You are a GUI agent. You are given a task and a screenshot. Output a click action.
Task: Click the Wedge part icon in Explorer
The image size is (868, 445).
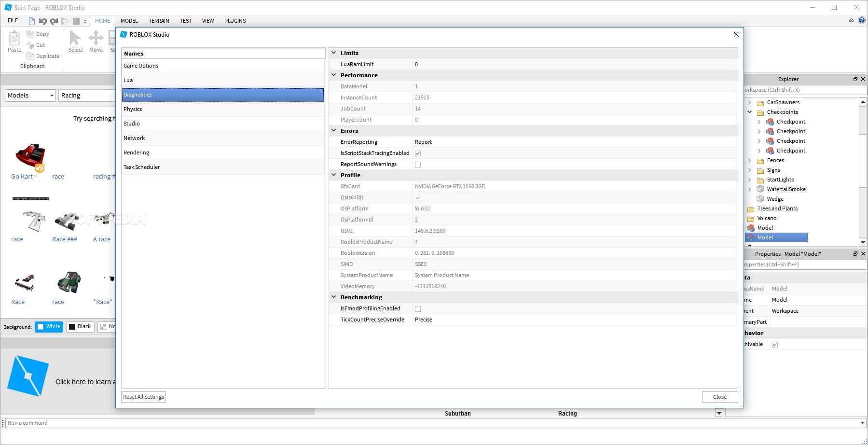click(760, 199)
